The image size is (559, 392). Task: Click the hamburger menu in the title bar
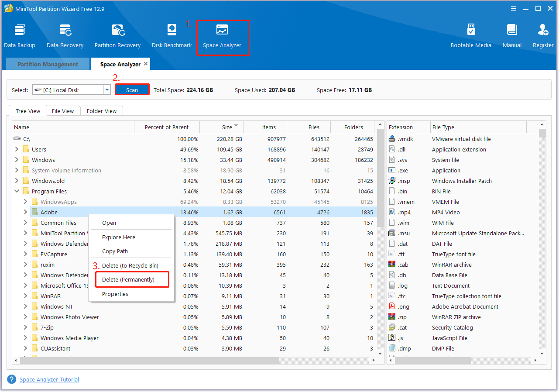point(514,8)
